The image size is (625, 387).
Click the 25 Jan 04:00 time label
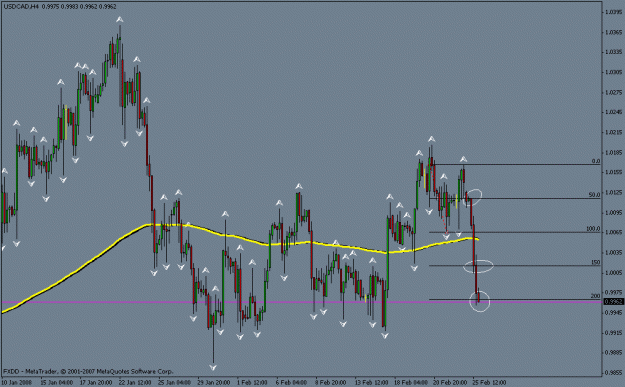pyautogui.click(x=174, y=383)
